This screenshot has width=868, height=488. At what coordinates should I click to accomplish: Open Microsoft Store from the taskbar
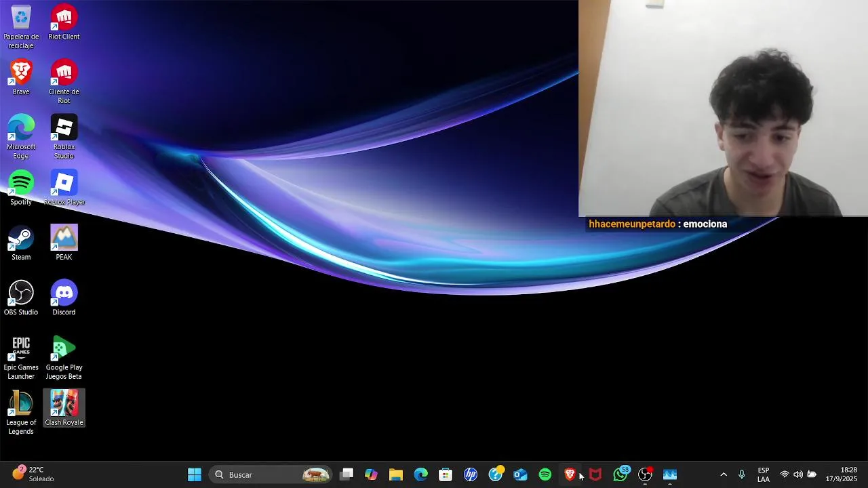pyautogui.click(x=446, y=474)
